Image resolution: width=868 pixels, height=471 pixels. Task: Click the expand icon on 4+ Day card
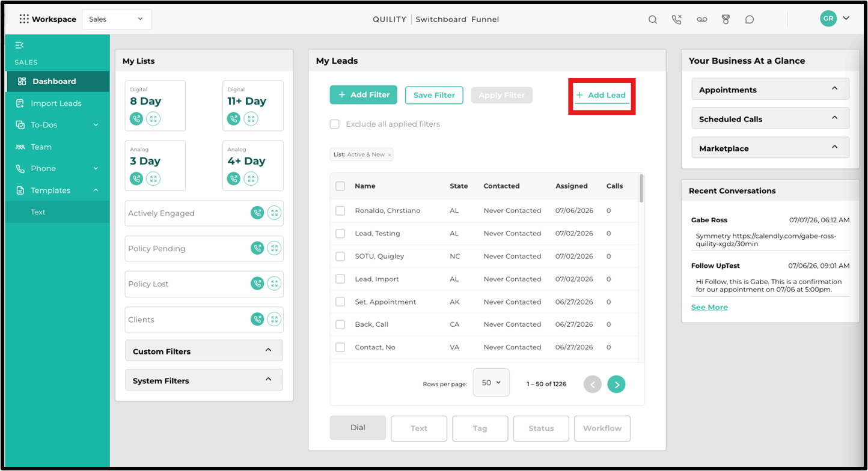[251, 178]
